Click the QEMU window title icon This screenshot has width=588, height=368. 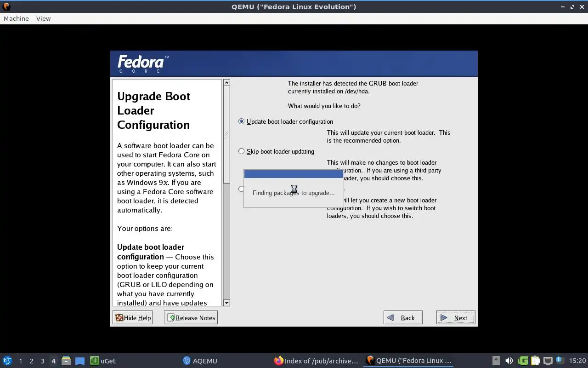pos(6,6)
